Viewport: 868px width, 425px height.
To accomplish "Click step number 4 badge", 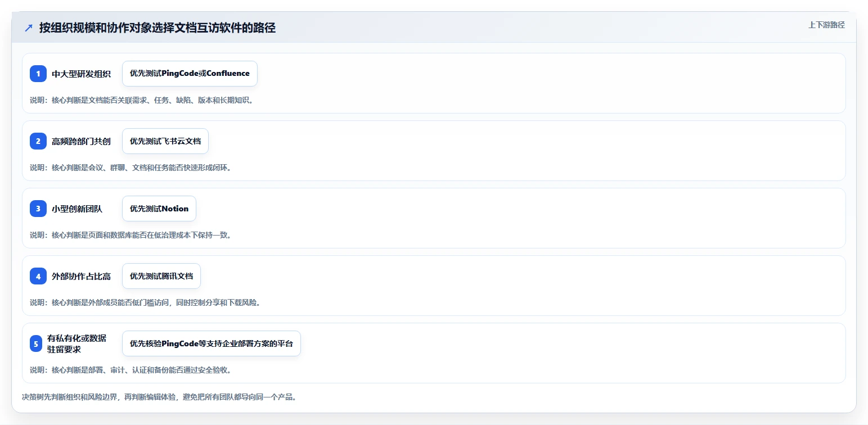I will [x=38, y=276].
